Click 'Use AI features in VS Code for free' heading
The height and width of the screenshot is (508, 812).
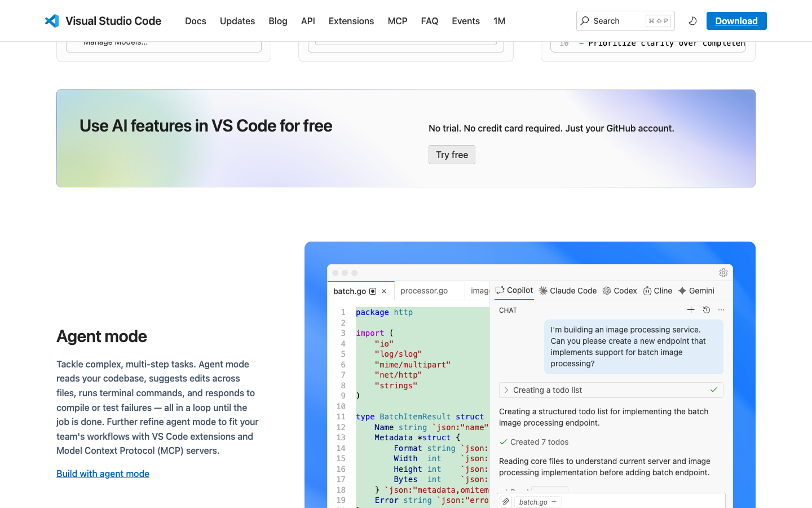click(x=206, y=126)
